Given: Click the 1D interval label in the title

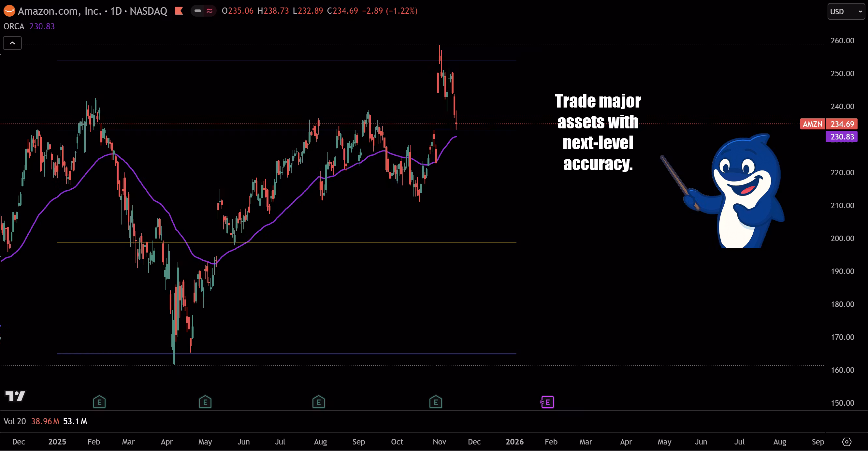Looking at the screenshot, I should point(116,11).
